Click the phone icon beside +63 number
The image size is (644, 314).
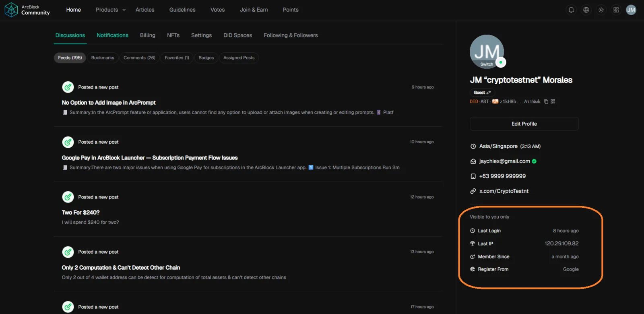[473, 176]
